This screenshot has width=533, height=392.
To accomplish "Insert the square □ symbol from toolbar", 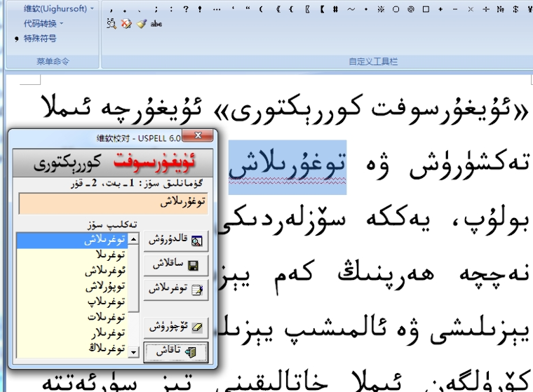I will tap(426, 9).
